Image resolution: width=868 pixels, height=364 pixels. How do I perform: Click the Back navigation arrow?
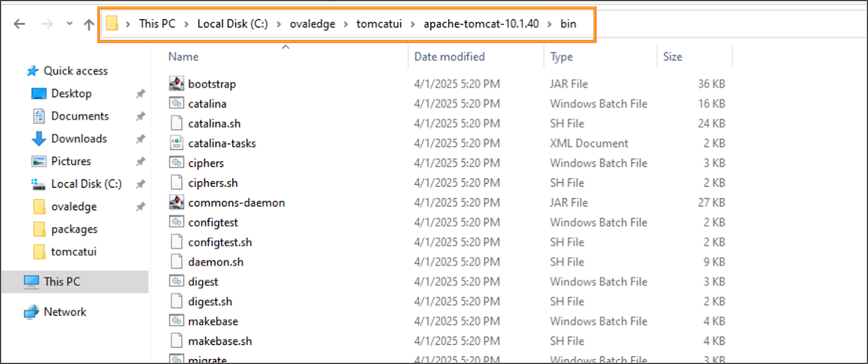click(20, 24)
